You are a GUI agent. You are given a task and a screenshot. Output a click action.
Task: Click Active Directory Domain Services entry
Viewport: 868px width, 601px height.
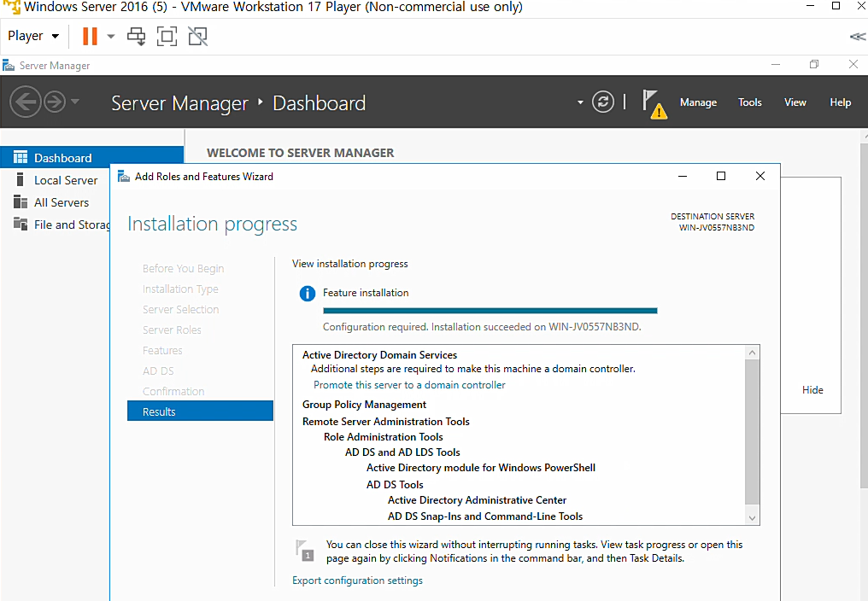click(379, 355)
